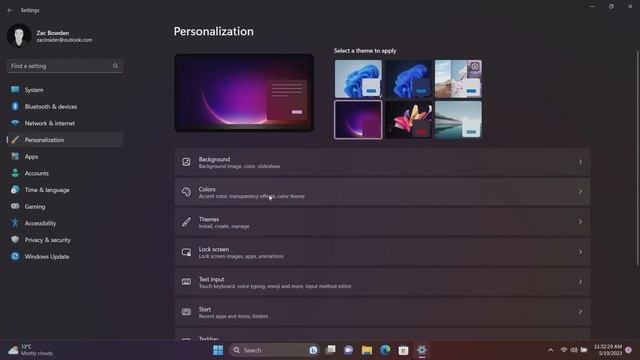Open Microsoft Store from the taskbar

point(403,350)
